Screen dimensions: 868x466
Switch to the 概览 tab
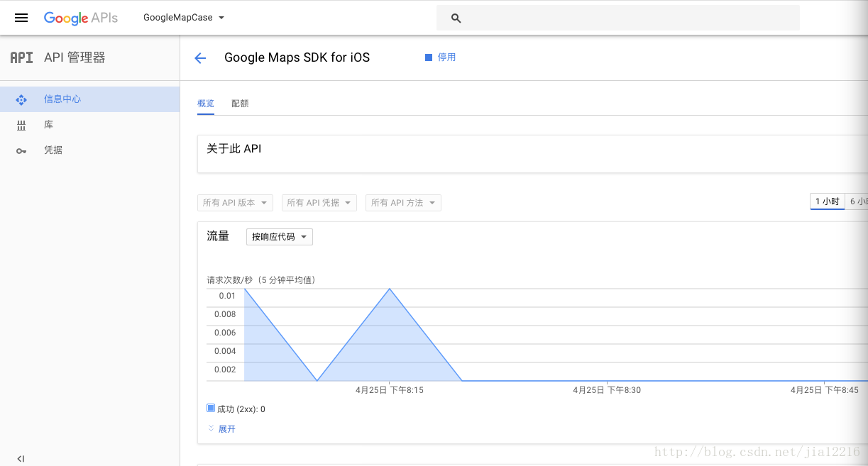[206, 104]
